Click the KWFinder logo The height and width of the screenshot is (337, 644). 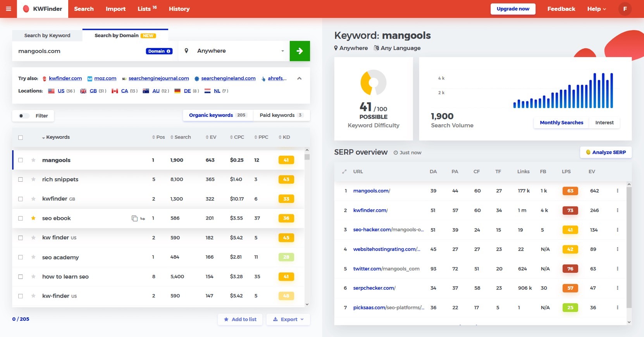point(43,9)
